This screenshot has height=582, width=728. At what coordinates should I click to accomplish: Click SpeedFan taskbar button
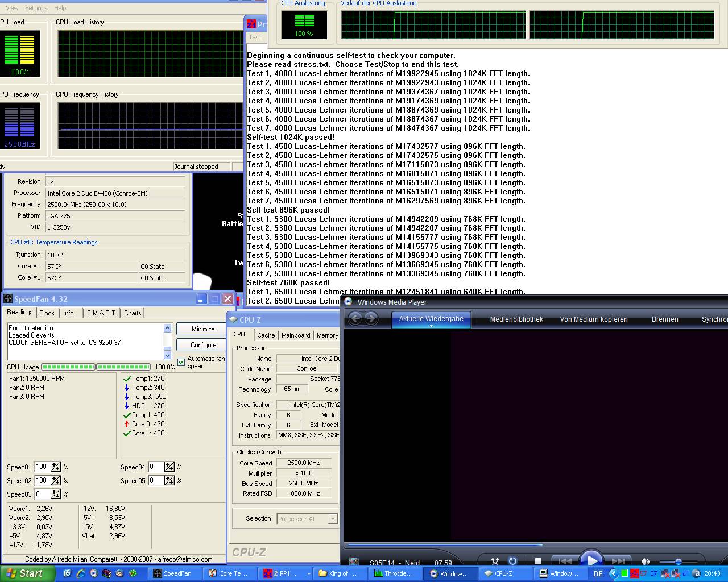(x=173, y=573)
